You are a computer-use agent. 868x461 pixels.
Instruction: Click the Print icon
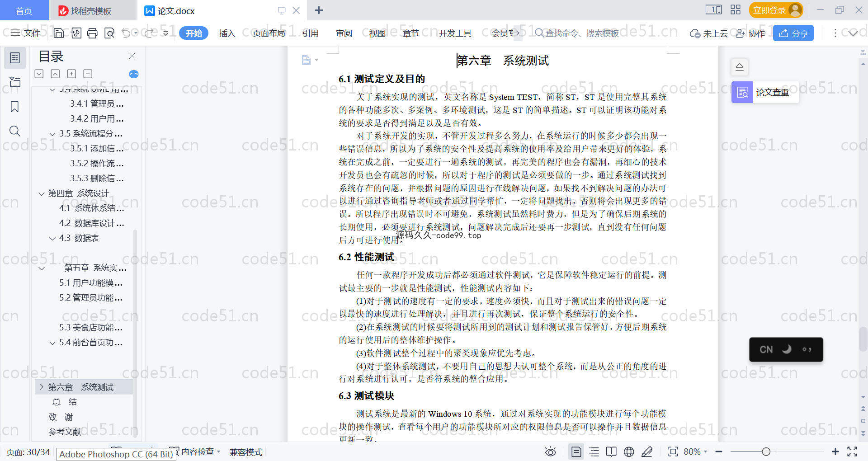pos(93,33)
